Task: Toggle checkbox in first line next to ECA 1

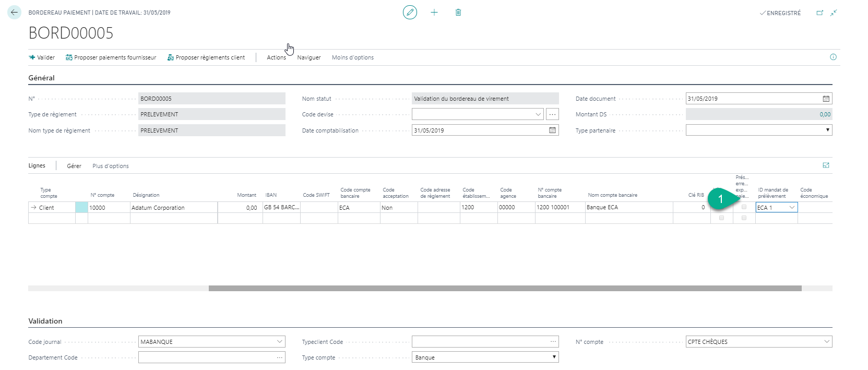Action: click(x=744, y=207)
